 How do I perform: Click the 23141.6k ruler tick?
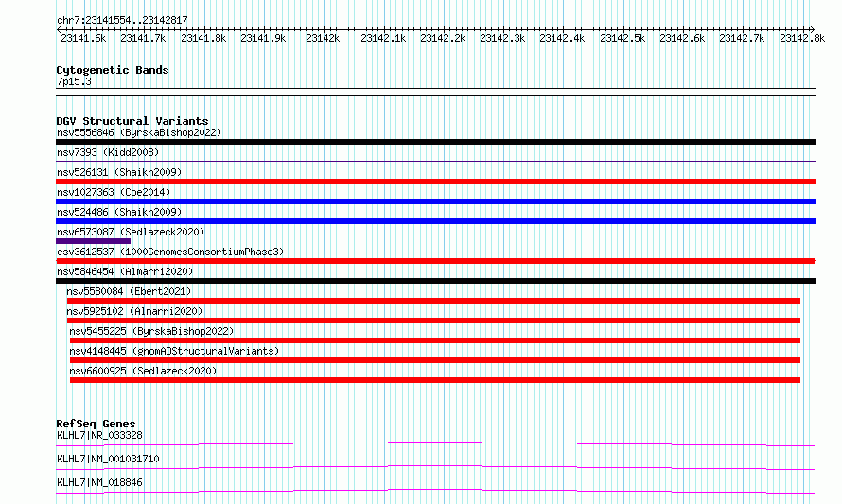point(83,38)
